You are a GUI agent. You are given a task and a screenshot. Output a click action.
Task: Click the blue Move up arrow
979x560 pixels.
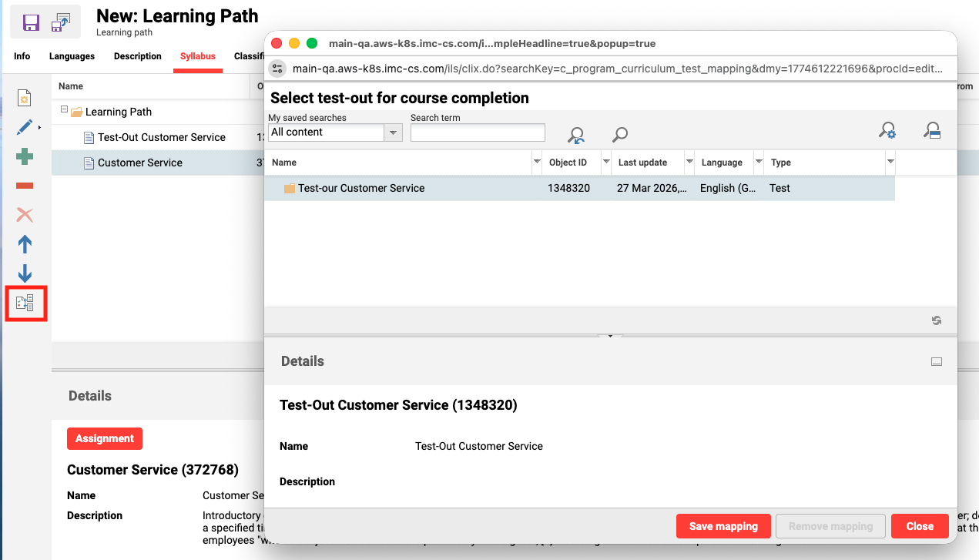pyautogui.click(x=25, y=244)
